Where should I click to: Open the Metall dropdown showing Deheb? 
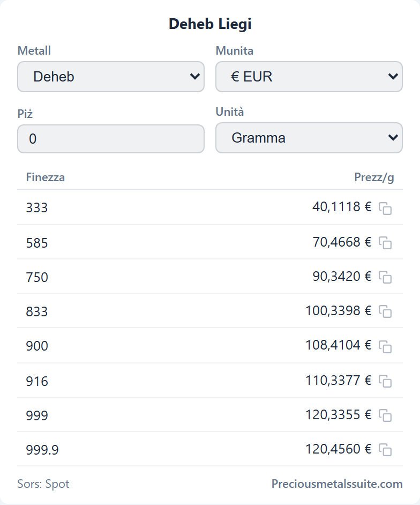tap(111, 77)
